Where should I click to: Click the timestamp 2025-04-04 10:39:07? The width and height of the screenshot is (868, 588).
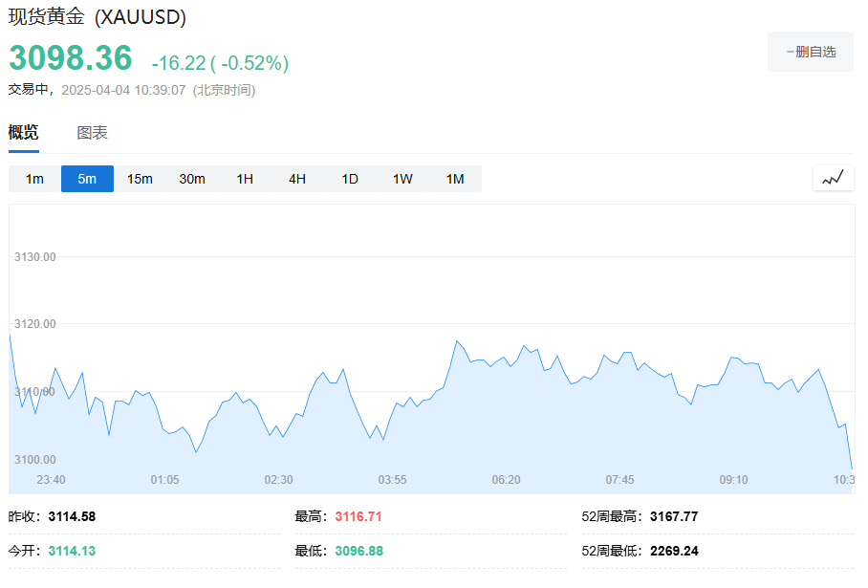(x=123, y=90)
